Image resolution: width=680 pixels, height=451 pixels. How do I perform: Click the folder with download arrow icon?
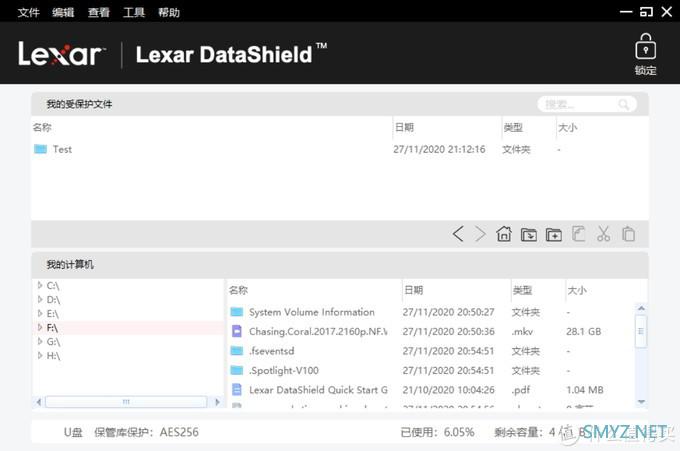tap(529, 234)
